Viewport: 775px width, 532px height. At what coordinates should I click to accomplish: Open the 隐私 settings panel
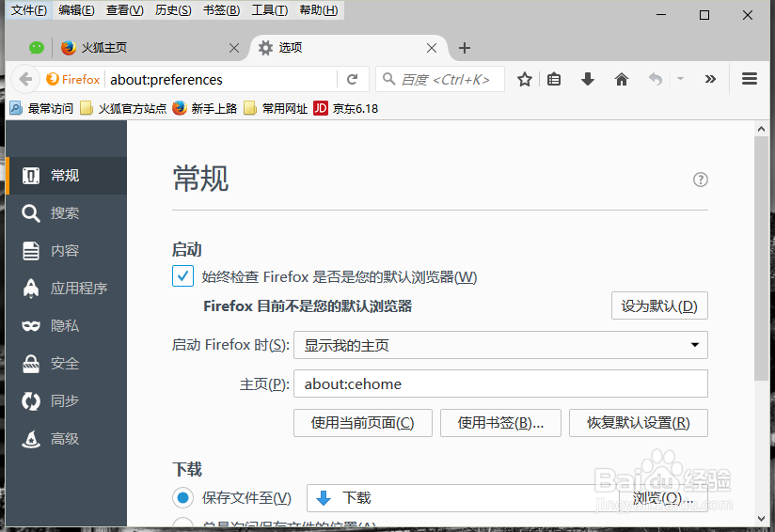pos(66,325)
